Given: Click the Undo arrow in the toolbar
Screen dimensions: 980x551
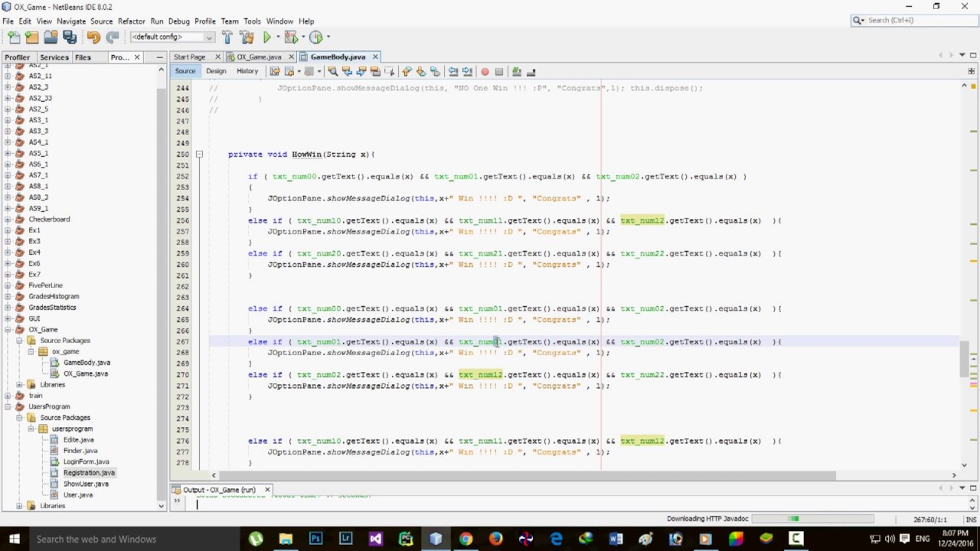Looking at the screenshot, I should pyautogui.click(x=93, y=37).
